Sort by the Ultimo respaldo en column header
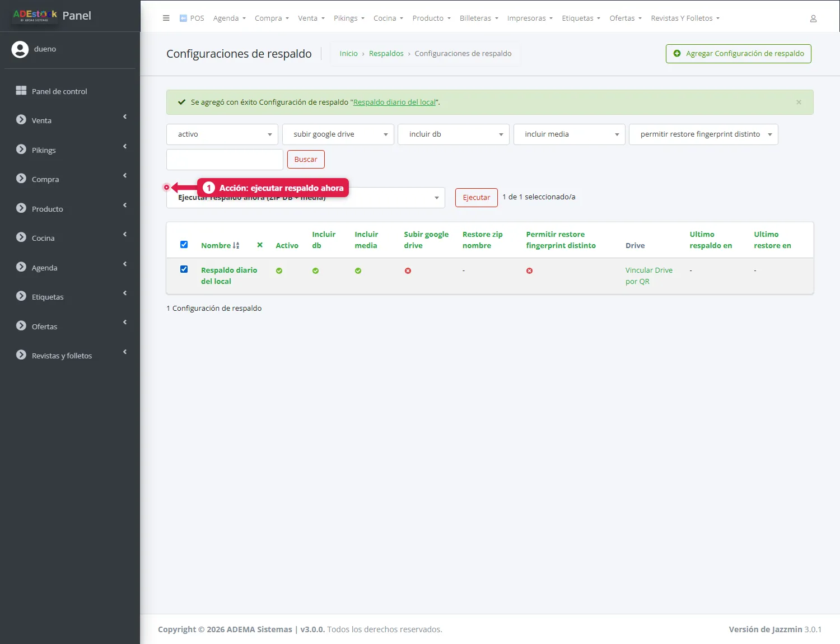This screenshot has width=840, height=644. click(x=711, y=240)
